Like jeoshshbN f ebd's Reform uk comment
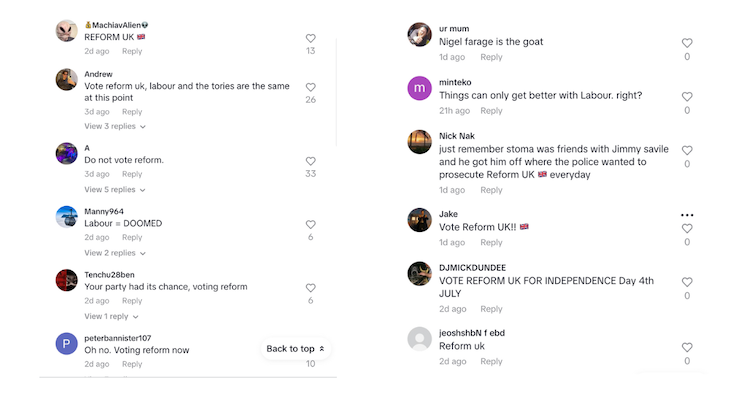The height and width of the screenshot is (394, 750). click(x=687, y=348)
